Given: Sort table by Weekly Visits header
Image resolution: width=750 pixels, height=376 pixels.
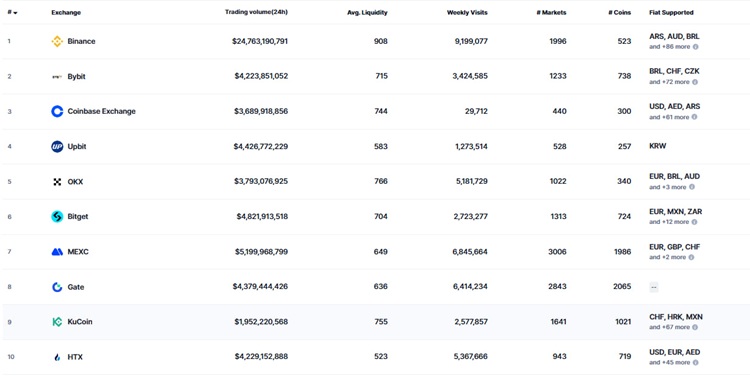Looking at the screenshot, I should click(467, 12).
